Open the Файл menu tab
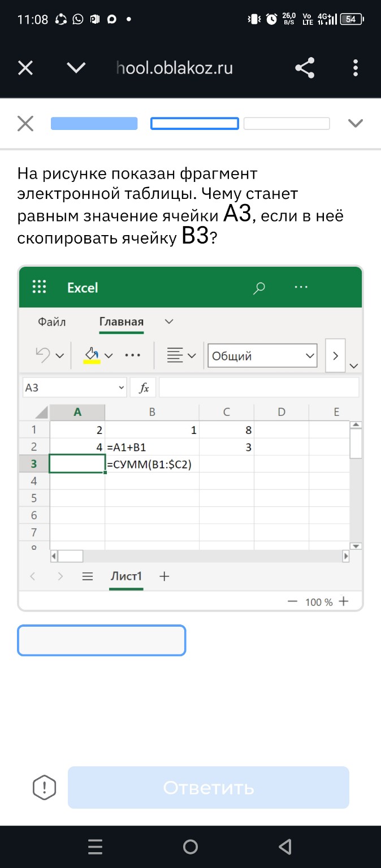 [x=52, y=322]
